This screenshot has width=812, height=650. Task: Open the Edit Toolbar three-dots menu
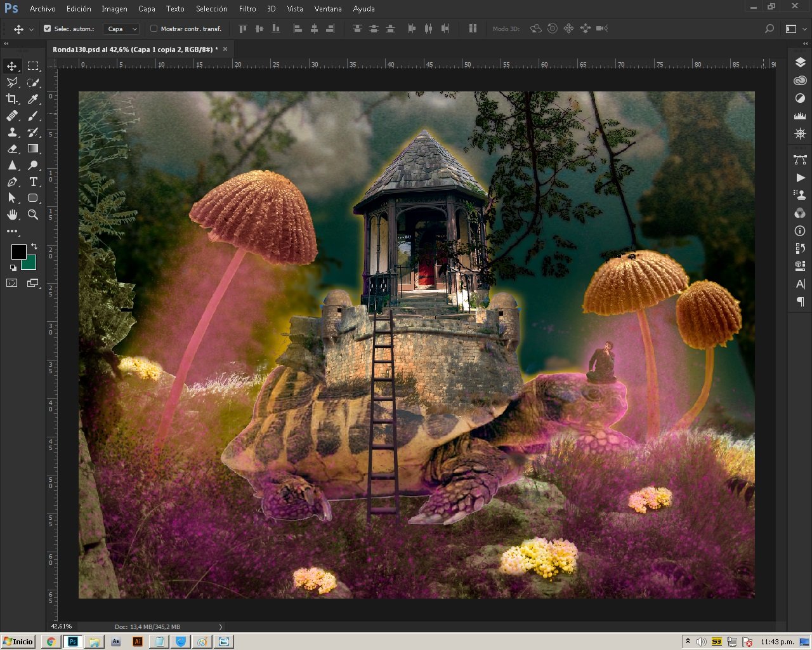(12, 231)
